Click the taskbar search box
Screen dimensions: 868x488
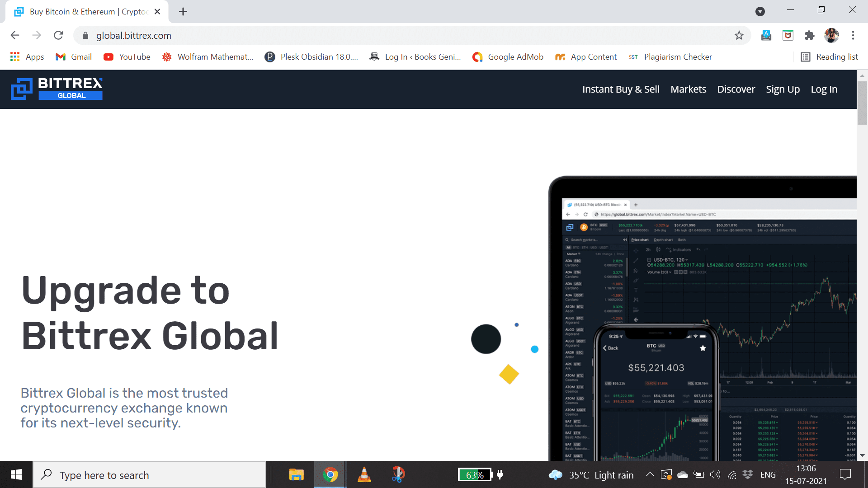pyautogui.click(x=149, y=475)
